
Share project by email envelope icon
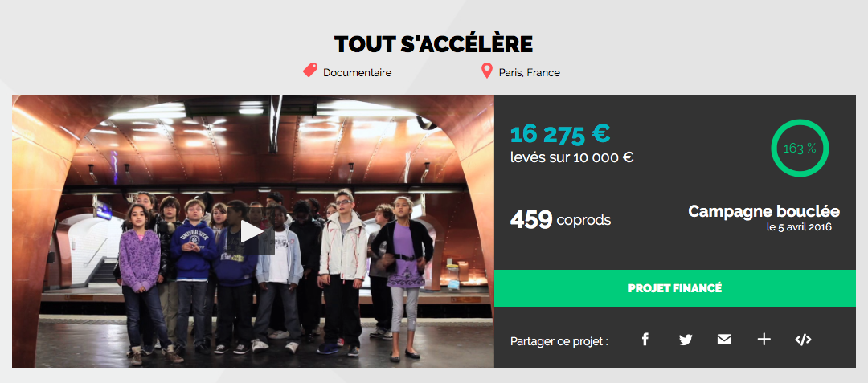pos(724,340)
